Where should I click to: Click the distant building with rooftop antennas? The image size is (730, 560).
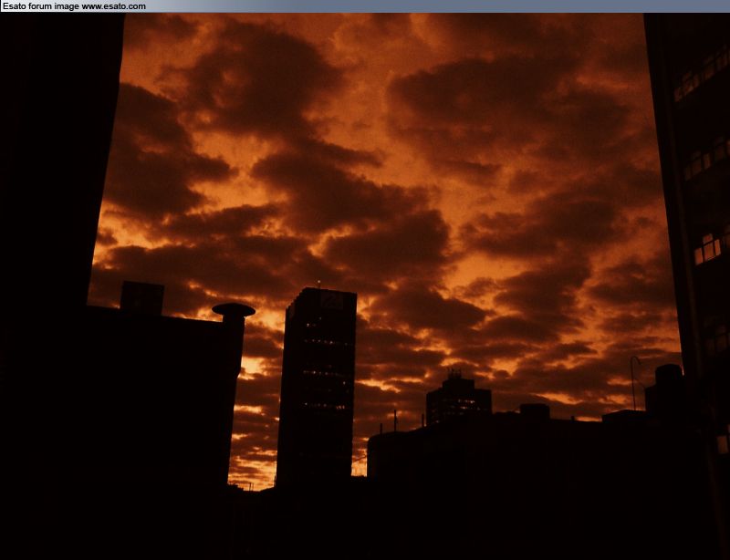pyautogui.click(x=458, y=399)
